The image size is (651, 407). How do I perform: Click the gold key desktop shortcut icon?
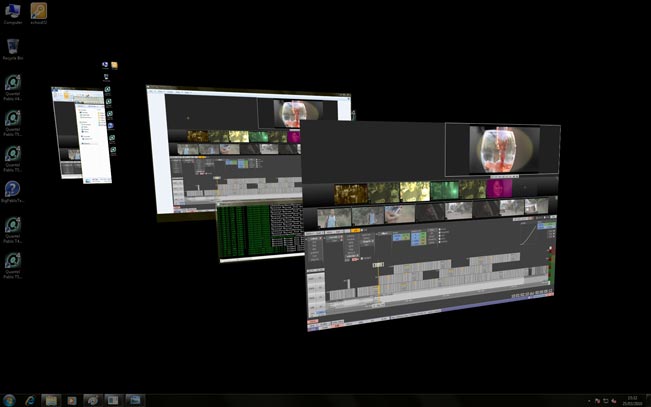[x=38, y=10]
